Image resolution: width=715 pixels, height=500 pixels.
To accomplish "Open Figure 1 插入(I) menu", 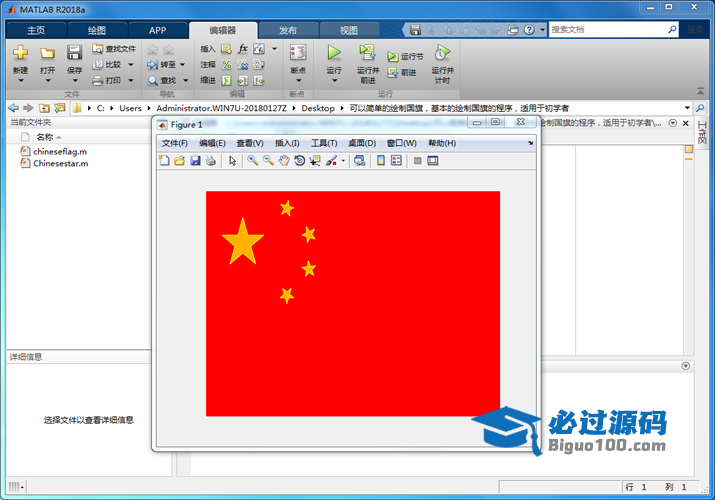I will click(x=287, y=143).
